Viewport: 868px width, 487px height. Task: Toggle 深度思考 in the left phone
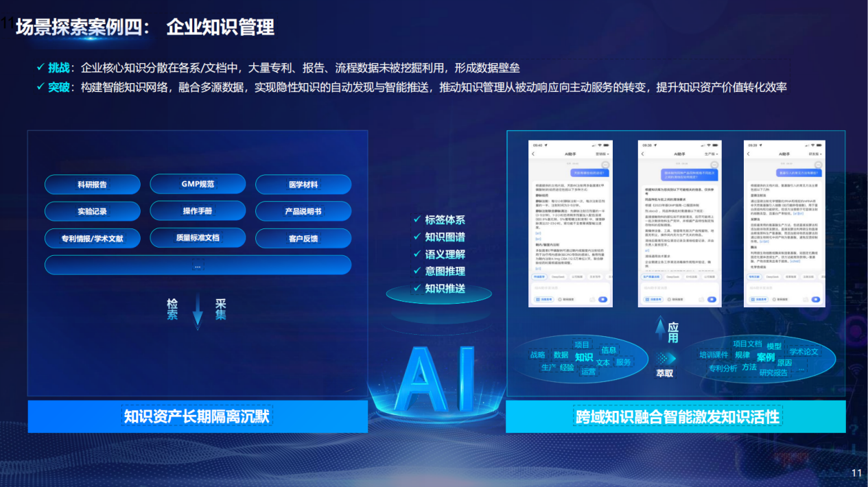(543, 300)
